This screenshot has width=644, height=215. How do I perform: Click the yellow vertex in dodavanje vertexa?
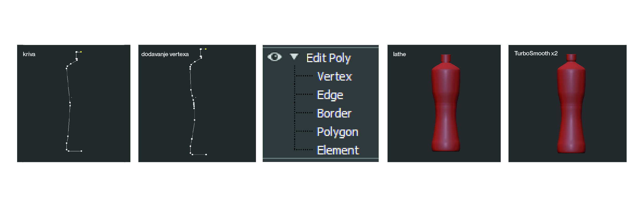[206, 49]
